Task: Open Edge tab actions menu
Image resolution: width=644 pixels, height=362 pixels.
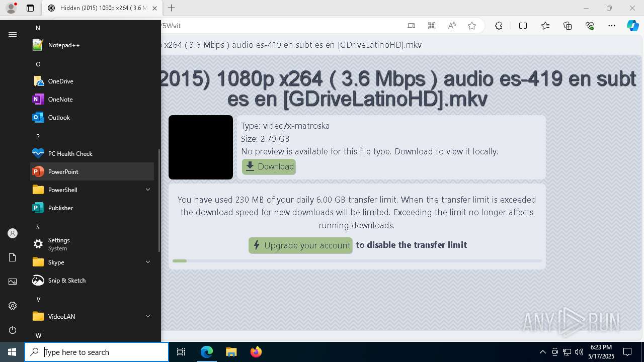Action: [x=30, y=8]
